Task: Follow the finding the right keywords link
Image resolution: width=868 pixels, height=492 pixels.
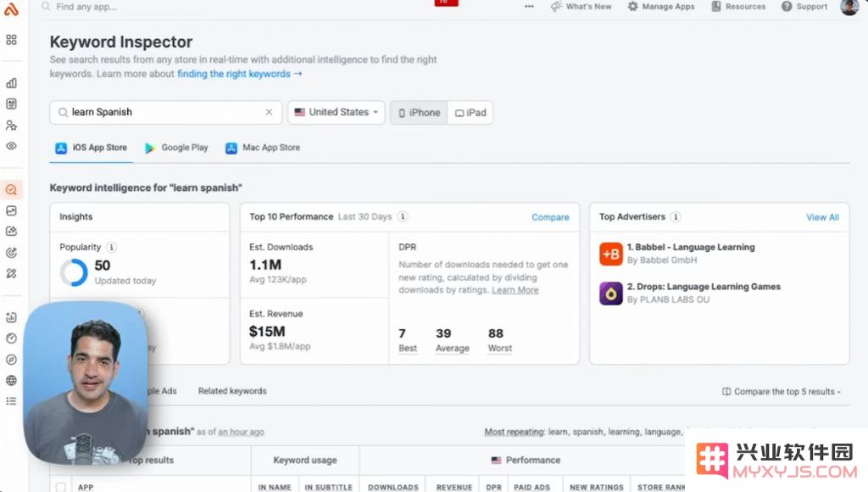Action: (240, 74)
